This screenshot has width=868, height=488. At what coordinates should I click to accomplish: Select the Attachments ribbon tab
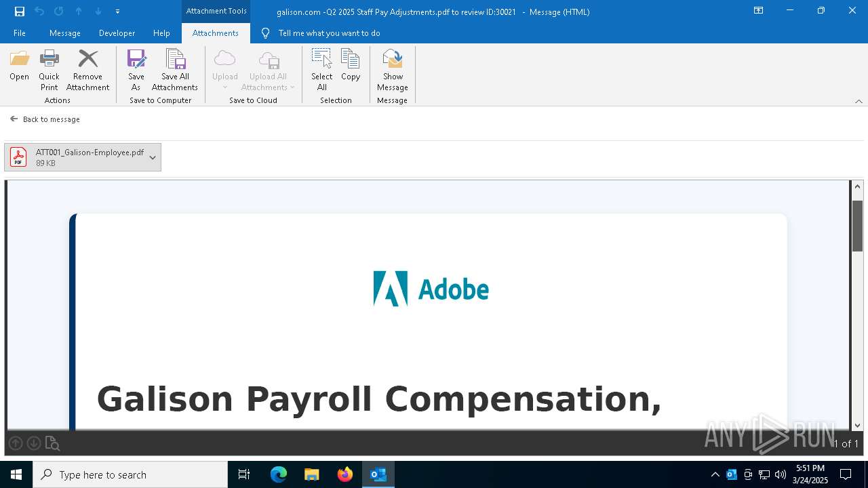pyautogui.click(x=216, y=33)
